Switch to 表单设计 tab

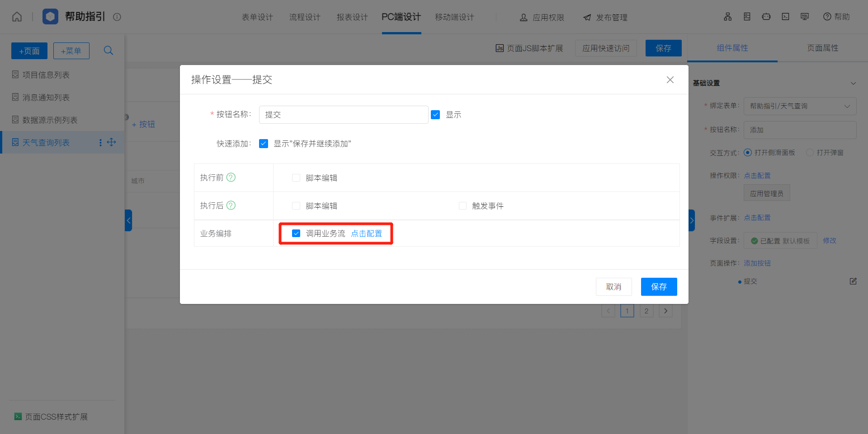click(x=257, y=17)
